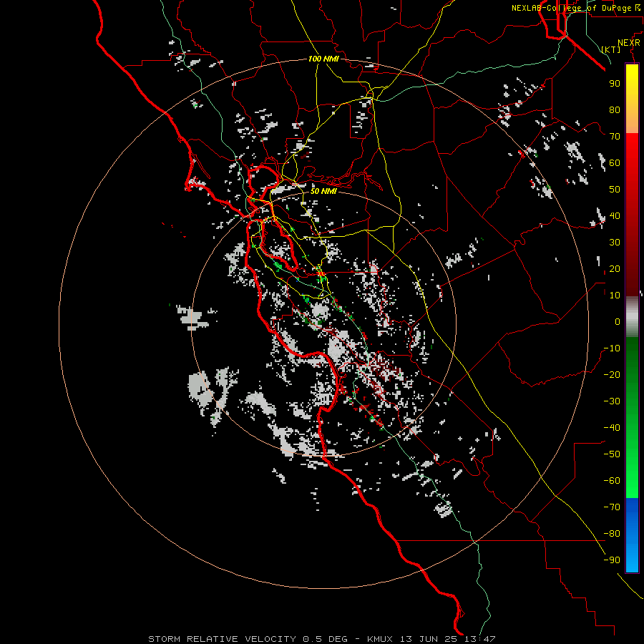Click the "-70" value on velocity scale
Screen dimensions: 644x644
click(x=612, y=507)
